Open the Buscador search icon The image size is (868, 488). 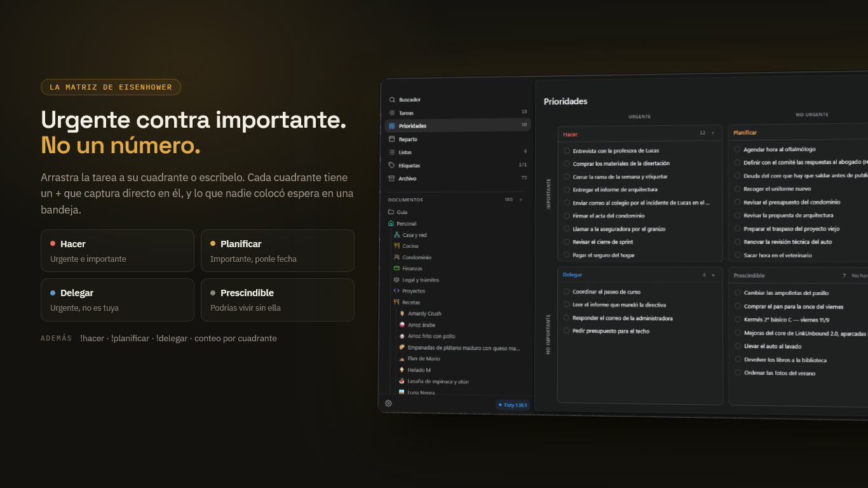[x=392, y=100]
